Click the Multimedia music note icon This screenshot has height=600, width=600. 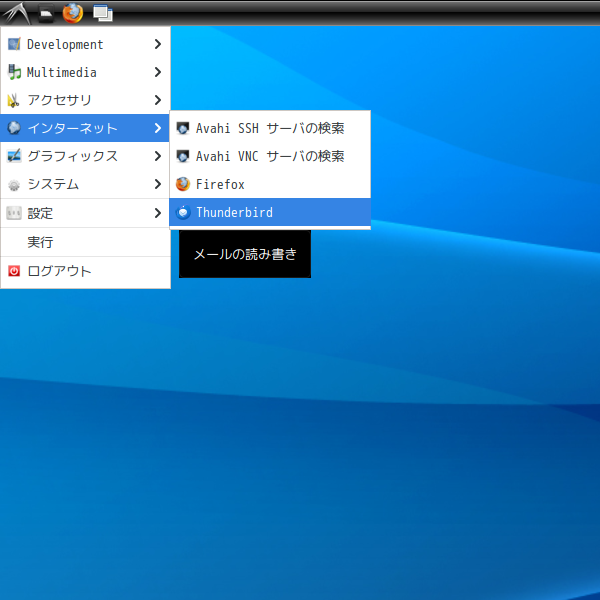tap(14, 72)
